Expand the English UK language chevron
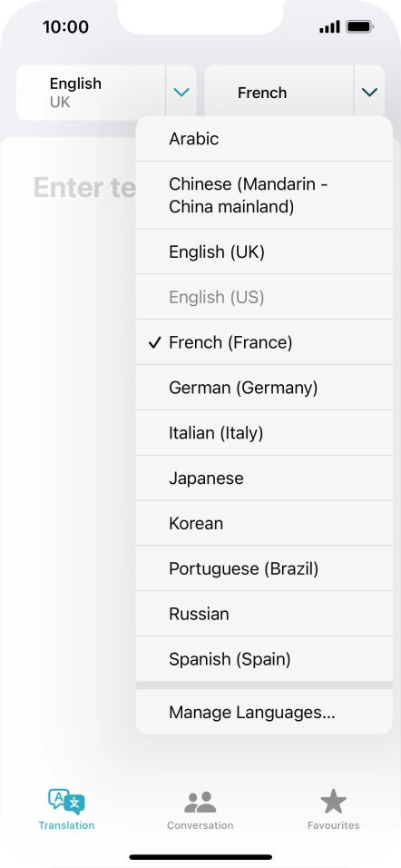This screenshot has width=401, height=868. click(x=181, y=93)
